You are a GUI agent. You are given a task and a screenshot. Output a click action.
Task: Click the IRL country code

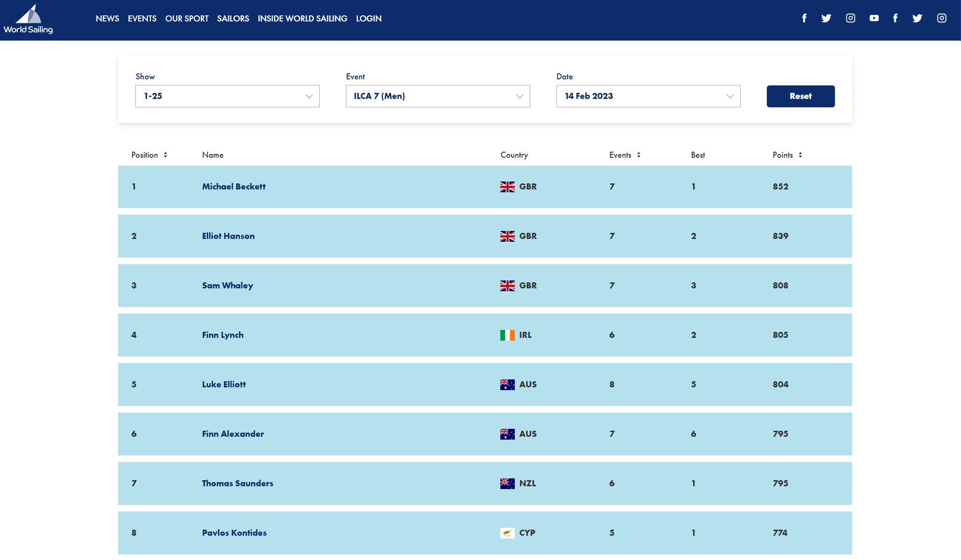click(x=526, y=335)
